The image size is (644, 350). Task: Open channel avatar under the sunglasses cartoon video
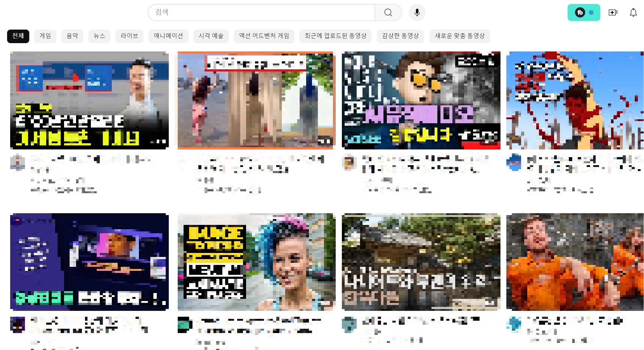pyautogui.click(x=349, y=162)
